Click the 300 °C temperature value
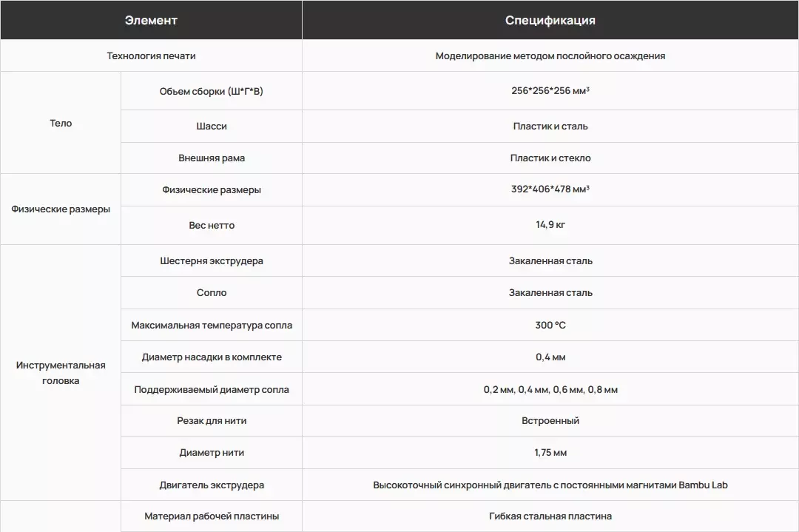Screen dimensions: 799x532 click(550, 325)
